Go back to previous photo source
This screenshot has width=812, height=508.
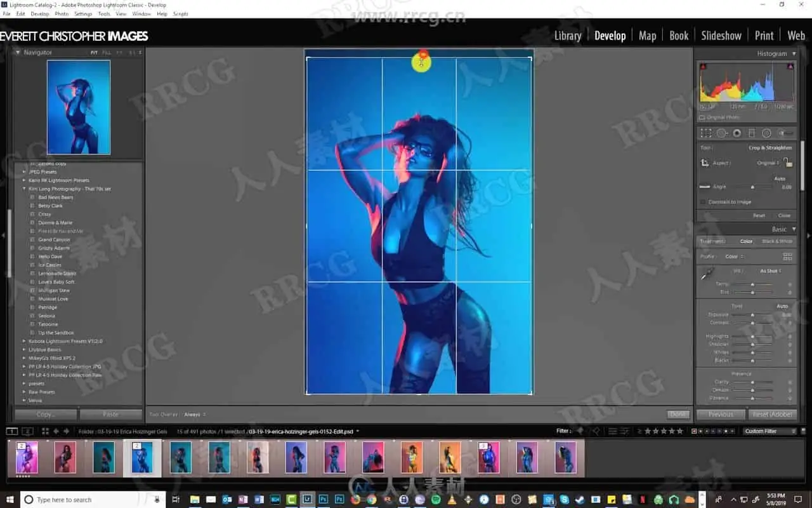click(56, 431)
